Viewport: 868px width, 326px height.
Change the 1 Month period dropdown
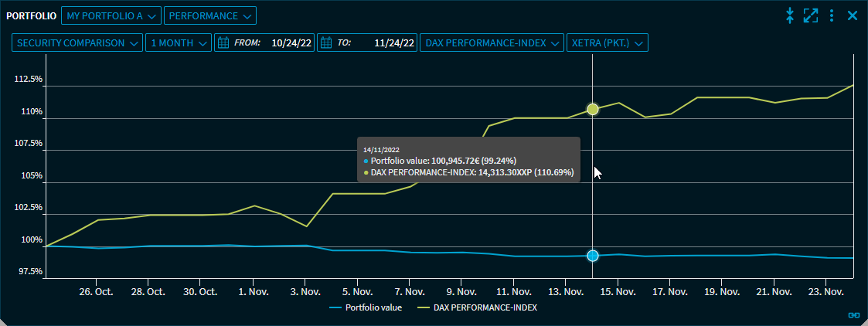point(178,43)
